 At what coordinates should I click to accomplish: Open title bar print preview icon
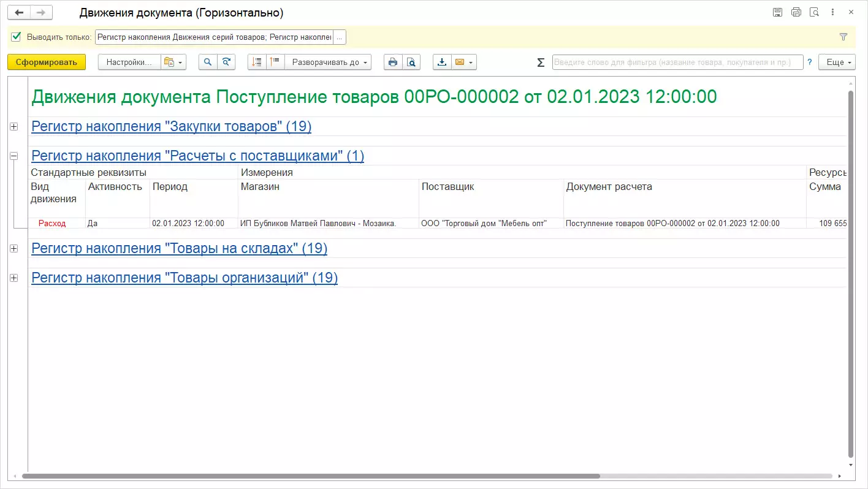(815, 12)
